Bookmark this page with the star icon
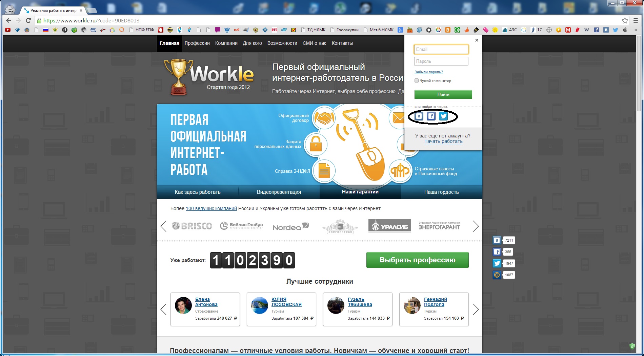This screenshot has width=644, height=356. coord(625,20)
